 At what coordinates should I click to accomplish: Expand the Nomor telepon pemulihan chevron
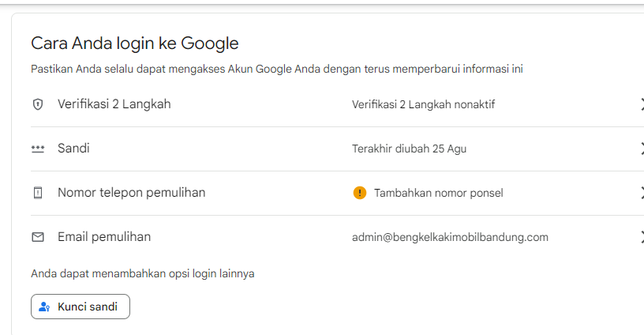click(x=642, y=193)
